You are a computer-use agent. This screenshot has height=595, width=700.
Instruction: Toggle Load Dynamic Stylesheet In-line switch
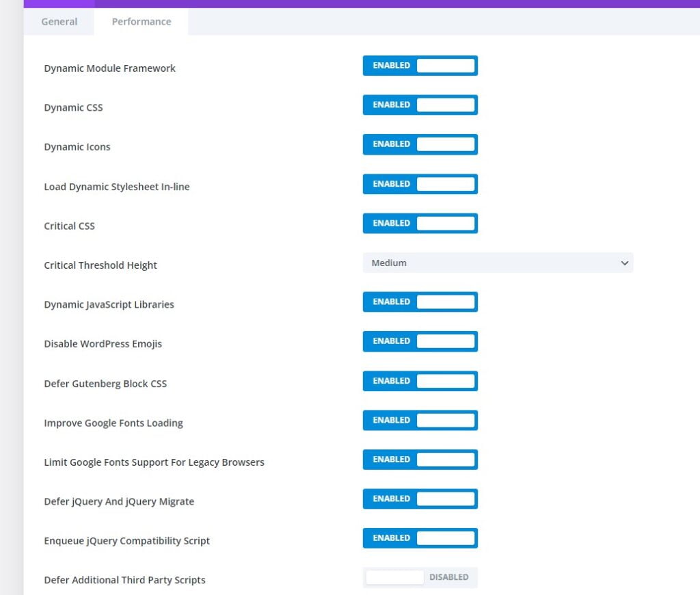(x=420, y=184)
